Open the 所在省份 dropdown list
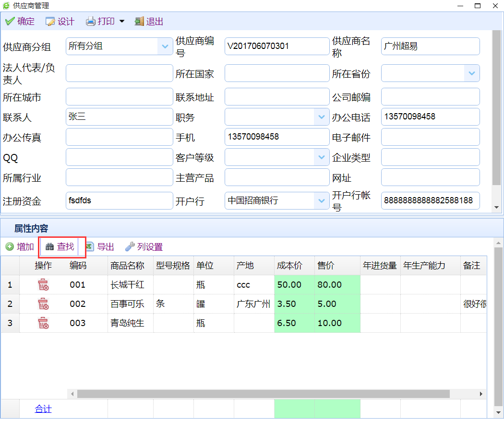Image resolution: width=504 pixels, height=421 pixels. pos(471,73)
